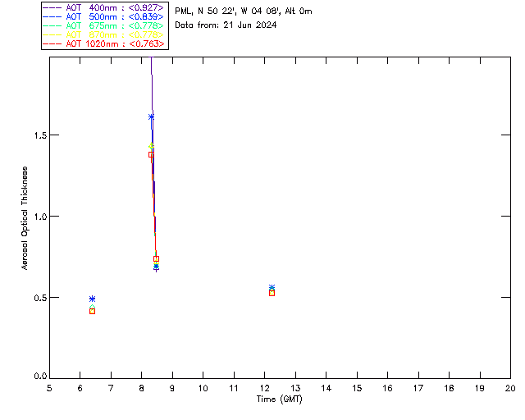Click the AOT 500nm legend entry

[x=104, y=16]
